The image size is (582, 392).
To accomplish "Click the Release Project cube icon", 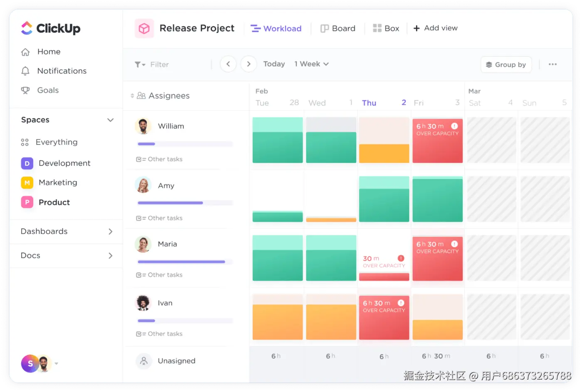I will coord(144,28).
